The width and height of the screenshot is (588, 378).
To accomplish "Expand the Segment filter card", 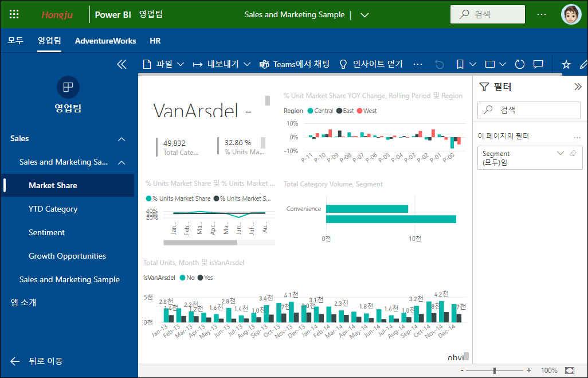I will (x=560, y=153).
